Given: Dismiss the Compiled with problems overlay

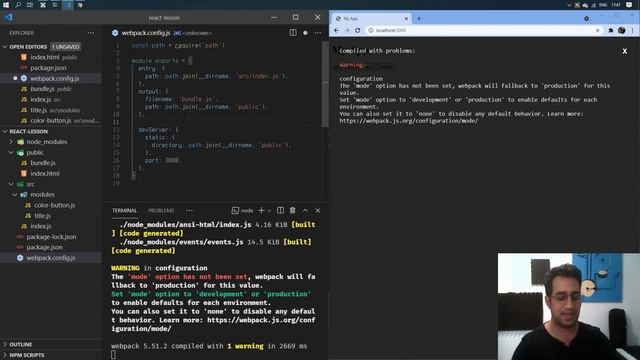Looking at the screenshot, I should point(624,51).
